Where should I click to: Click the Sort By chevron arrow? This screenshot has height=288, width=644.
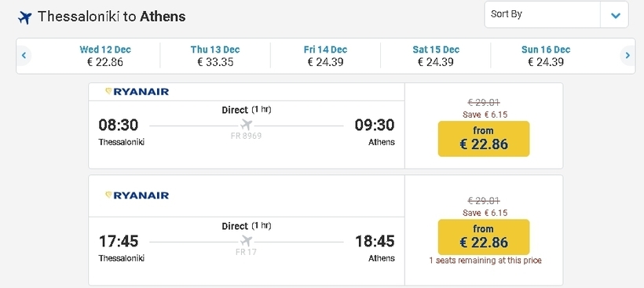(x=615, y=16)
